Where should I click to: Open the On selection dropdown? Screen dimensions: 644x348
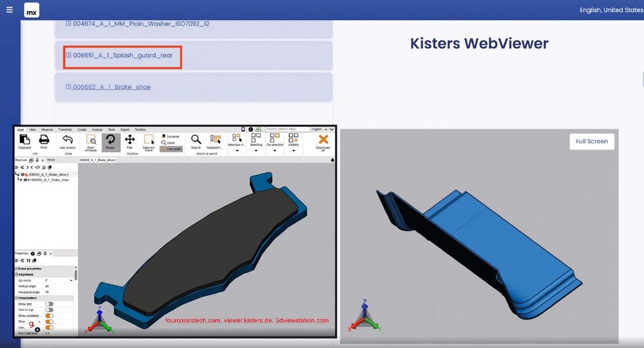[275, 151]
